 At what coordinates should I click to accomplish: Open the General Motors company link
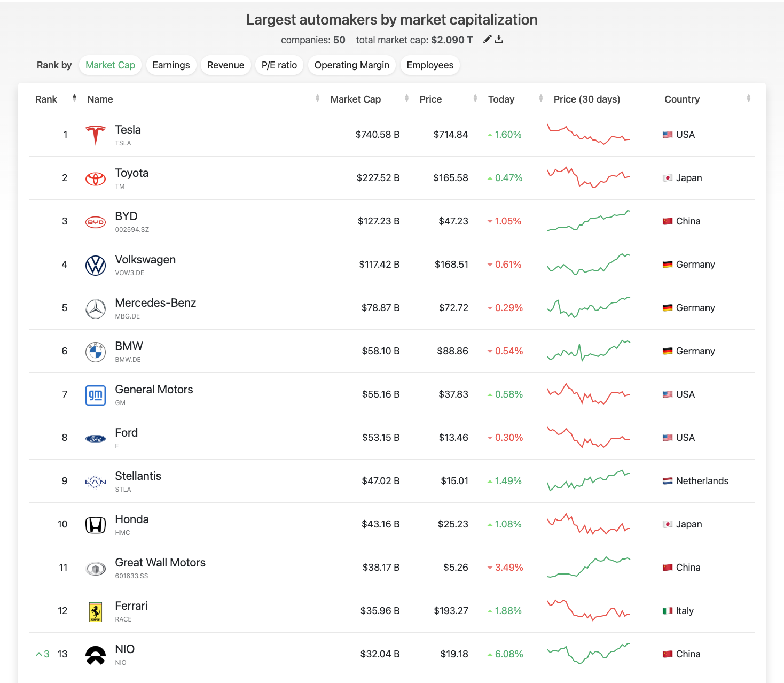point(154,390)
